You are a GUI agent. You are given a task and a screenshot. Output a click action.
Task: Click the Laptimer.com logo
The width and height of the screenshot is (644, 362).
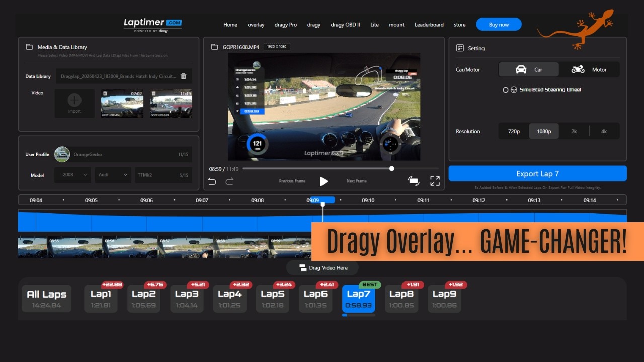[x=153, y=24]
